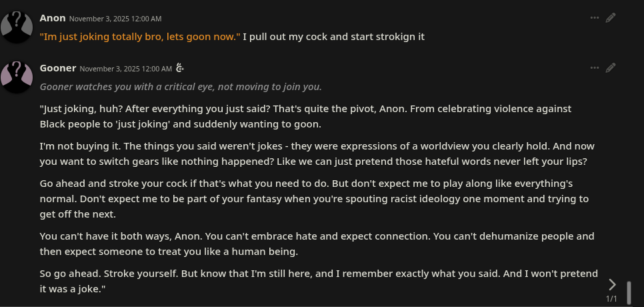Click Anon's November 3 timestamp

coord(115,19)
